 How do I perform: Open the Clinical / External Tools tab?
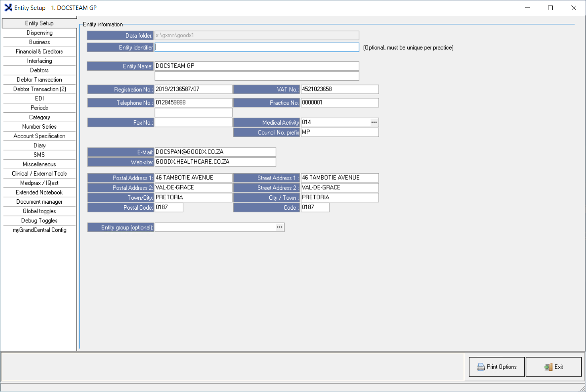[39, 174]
